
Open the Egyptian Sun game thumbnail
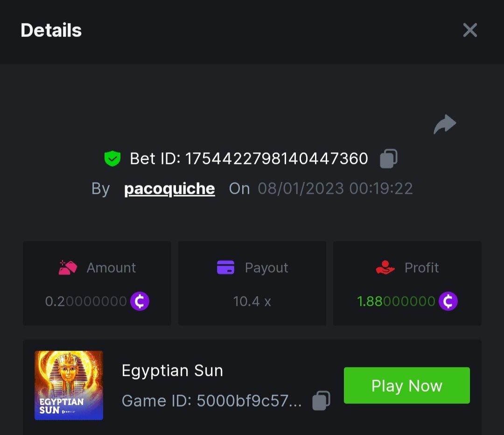click(69, 385)
